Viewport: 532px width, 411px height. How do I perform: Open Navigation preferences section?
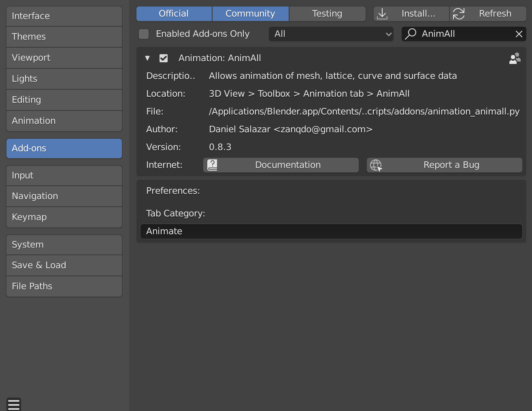[x=64, y=196]
